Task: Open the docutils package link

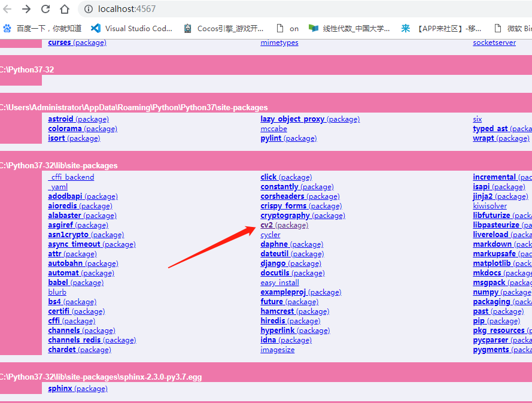Action: (293, 272)
